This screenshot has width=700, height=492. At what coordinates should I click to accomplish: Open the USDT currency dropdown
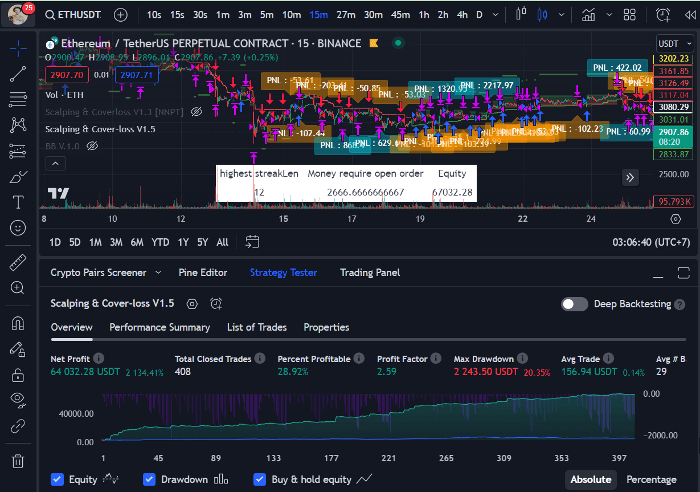point(675,44)
